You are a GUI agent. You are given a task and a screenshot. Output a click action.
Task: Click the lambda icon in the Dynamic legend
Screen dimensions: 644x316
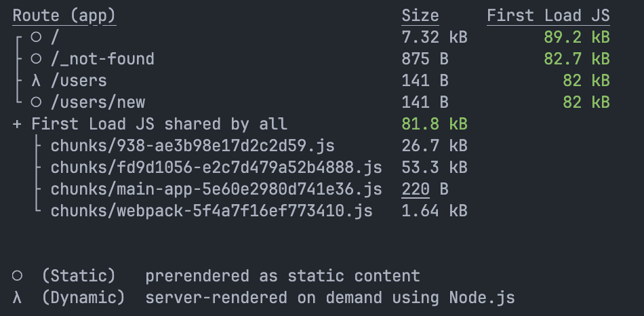pos(17,298)
